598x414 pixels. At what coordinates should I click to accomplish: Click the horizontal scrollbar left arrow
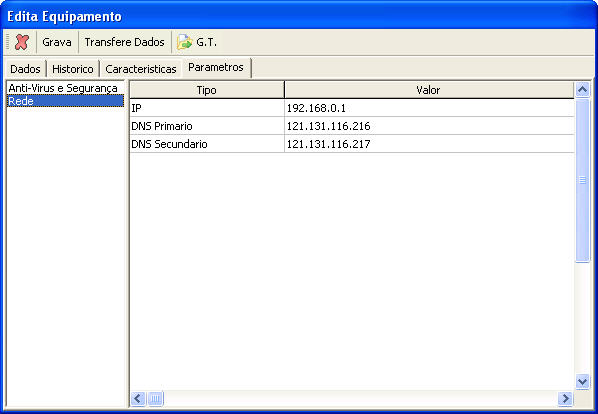click(138, 399)
